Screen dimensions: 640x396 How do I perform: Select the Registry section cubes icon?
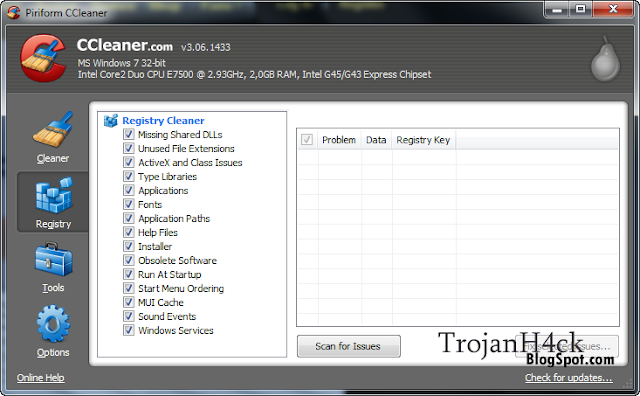tap(53, 195)
